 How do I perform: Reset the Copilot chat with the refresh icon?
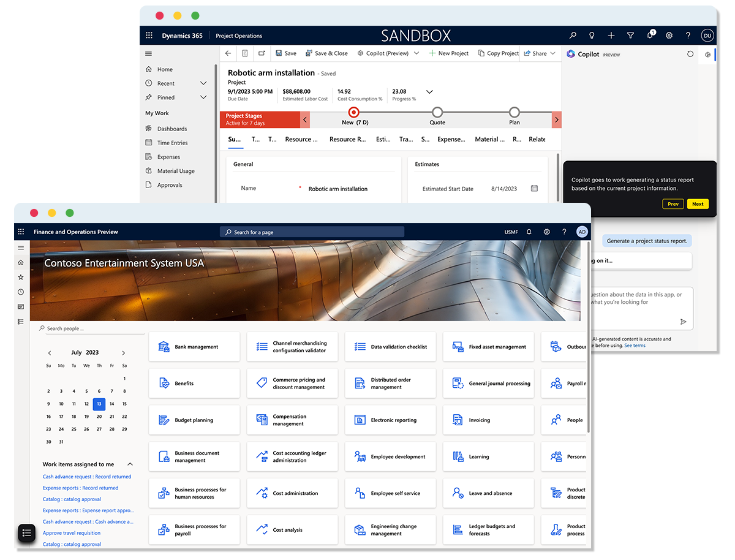click(x=690, y=55)
